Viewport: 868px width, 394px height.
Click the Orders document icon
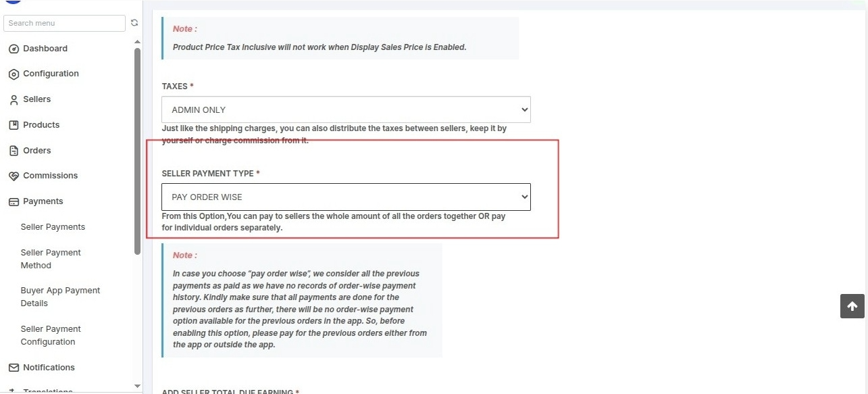(14, 151)
